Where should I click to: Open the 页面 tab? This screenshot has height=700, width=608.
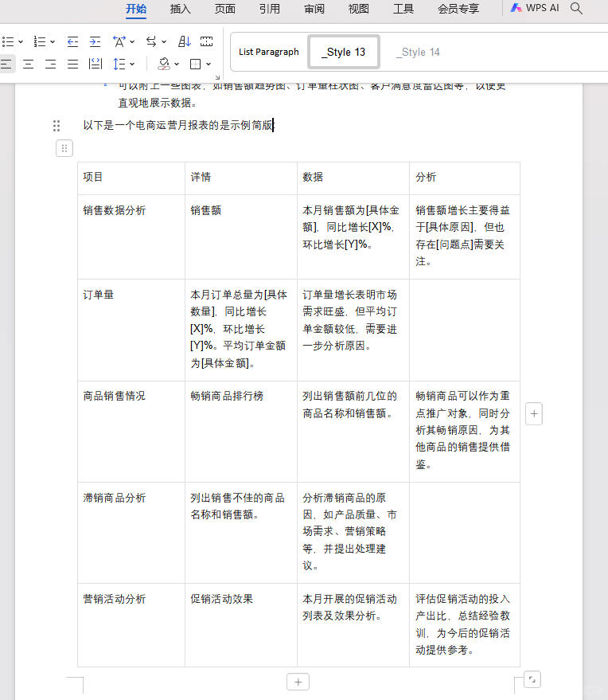tap(225, 9)
